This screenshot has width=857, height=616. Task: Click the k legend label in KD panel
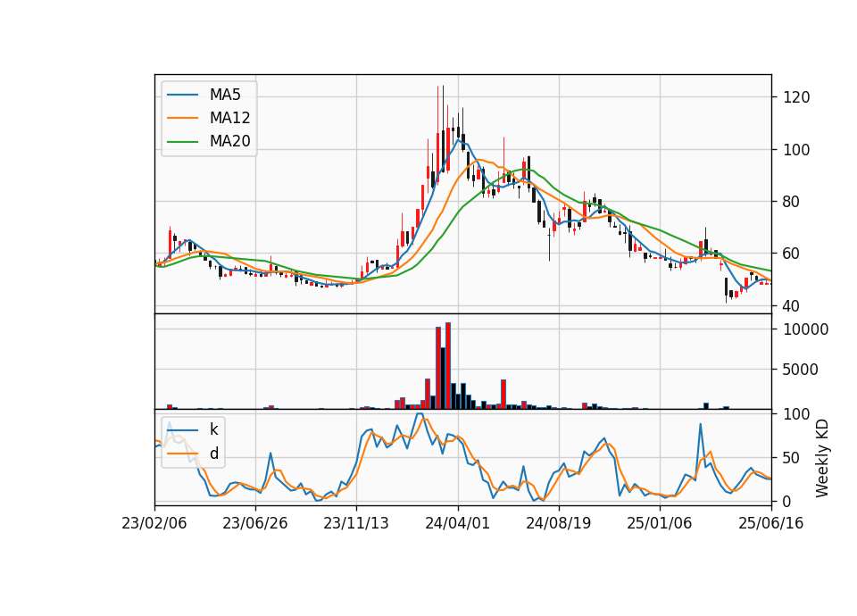tap(213, 429)
